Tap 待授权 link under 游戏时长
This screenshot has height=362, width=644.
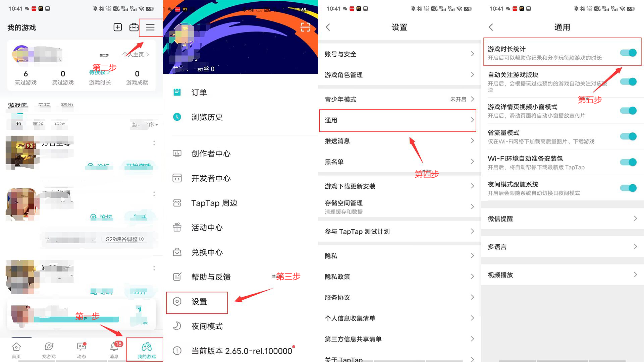[100, 72]
